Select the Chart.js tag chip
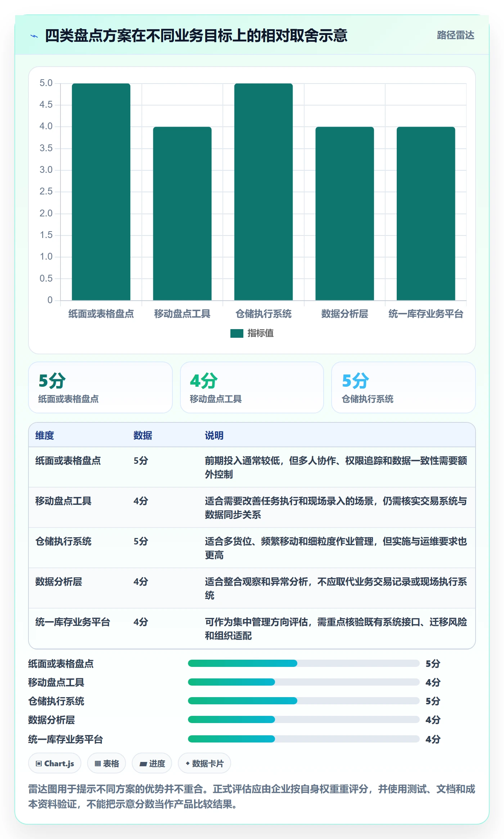Viewport: 504px width, 839px height. 55,763
